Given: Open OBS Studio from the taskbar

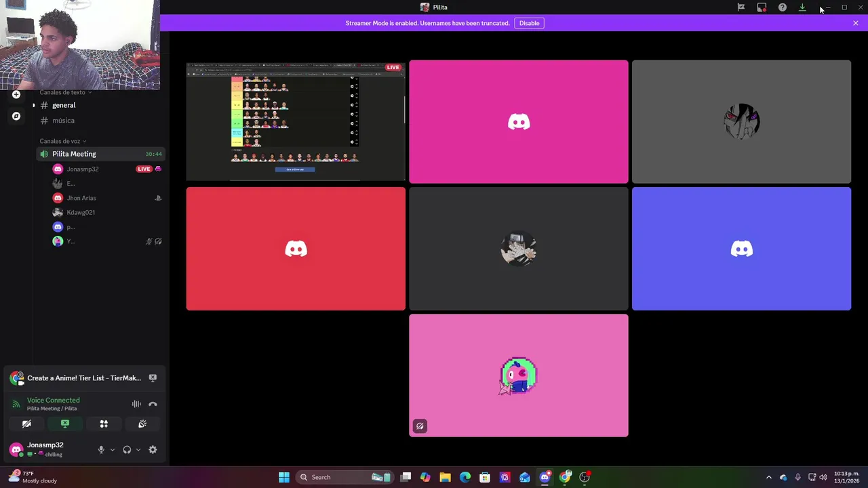Looking at the screenshot, I should pyautogui.click(x=585, y=477).
